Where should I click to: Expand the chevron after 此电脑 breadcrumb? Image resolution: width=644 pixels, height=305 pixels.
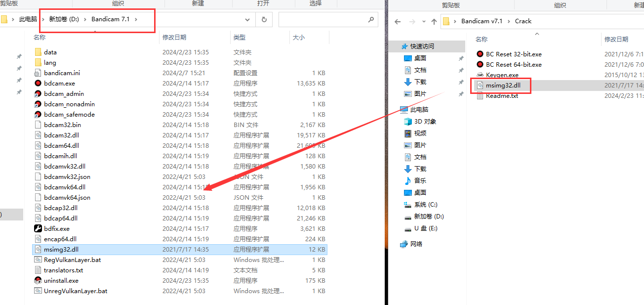[42, 19]
